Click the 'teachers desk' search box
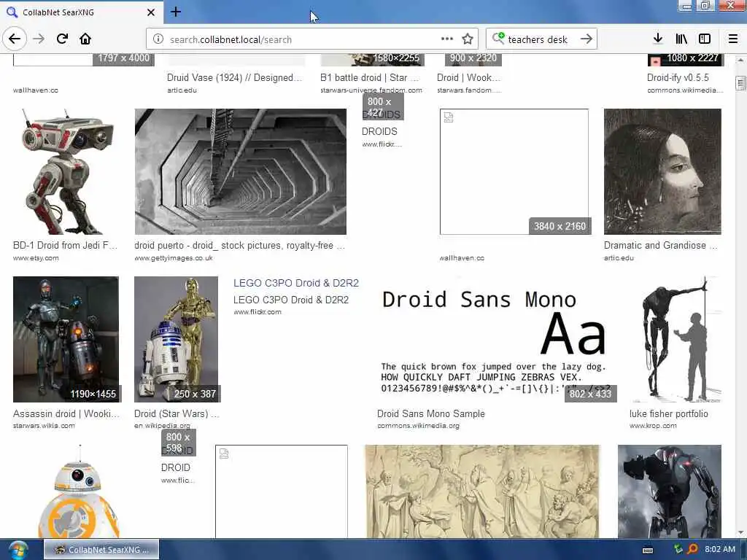This screenshot has height=560, width=747. pyautogui.click(x=542, y=39)
